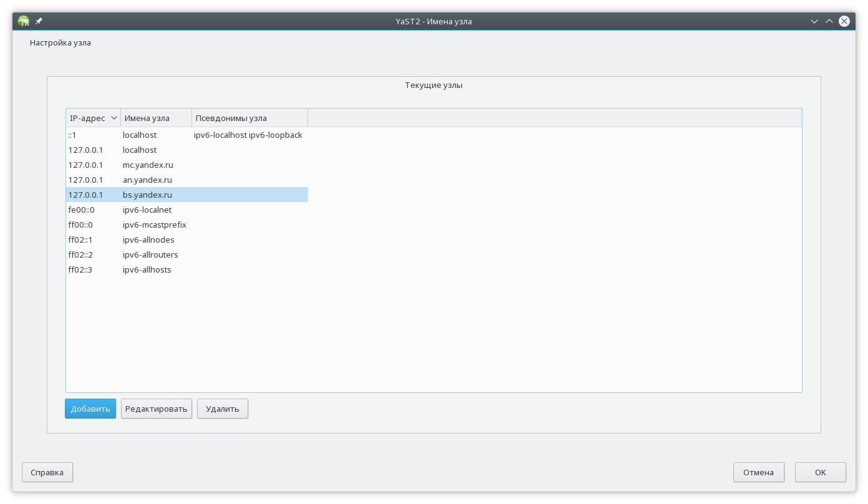Screen dimensions: 868x504
Task: Click the Текущие узлы group label
Action: click(x=434, y=85)
